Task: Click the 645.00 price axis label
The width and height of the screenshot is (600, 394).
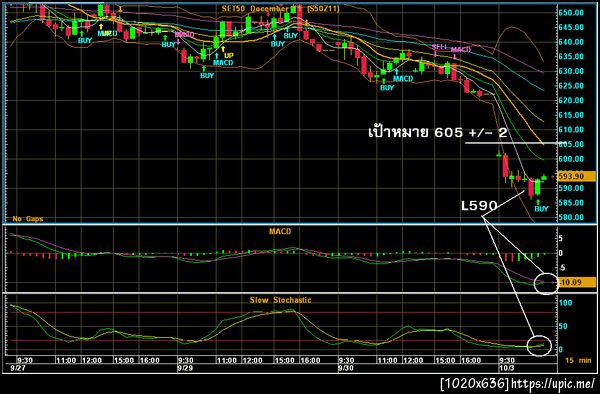Action: 571,27
